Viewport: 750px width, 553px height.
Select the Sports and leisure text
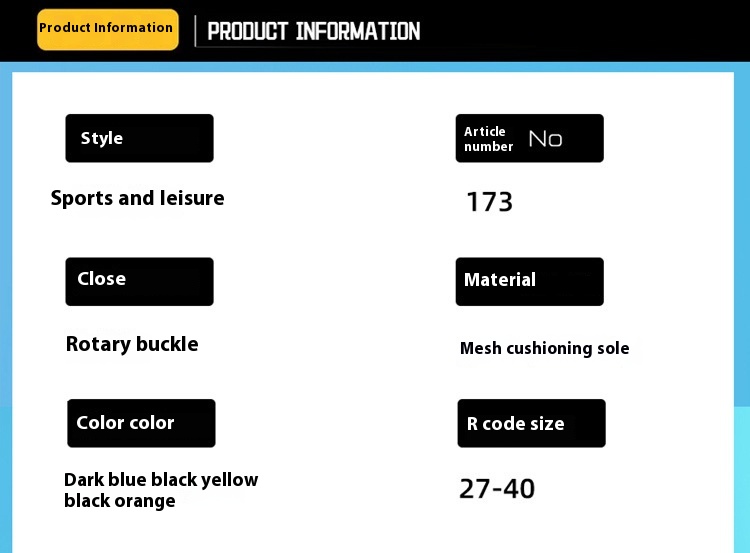point(137,198)
